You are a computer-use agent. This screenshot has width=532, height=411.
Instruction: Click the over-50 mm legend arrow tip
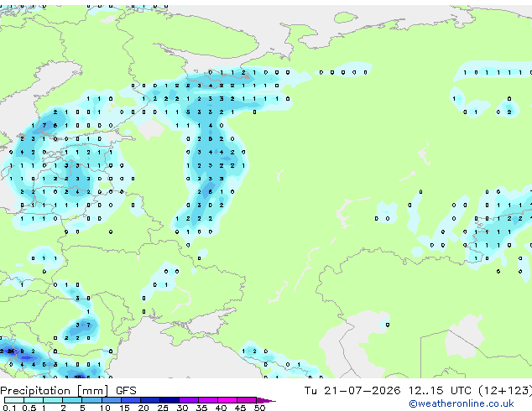(x=266, y=400)
